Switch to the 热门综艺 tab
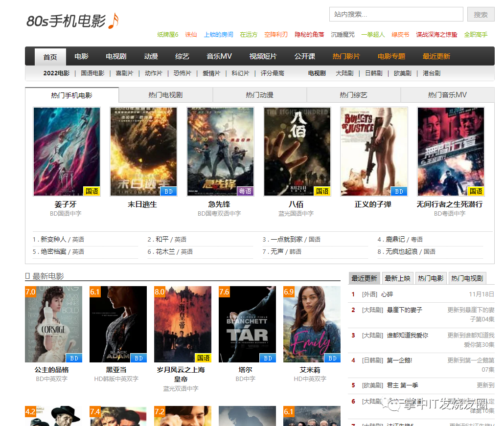504x426 pixels. (x=354, y=95)
